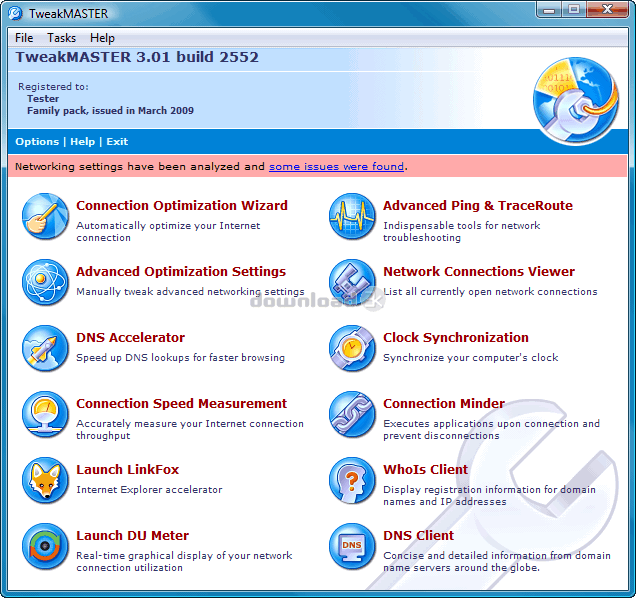Click 'Synchronize your computer's clock' description
Image resolution: width=636 pixels, height=598 pixels.
coord(471,357)
